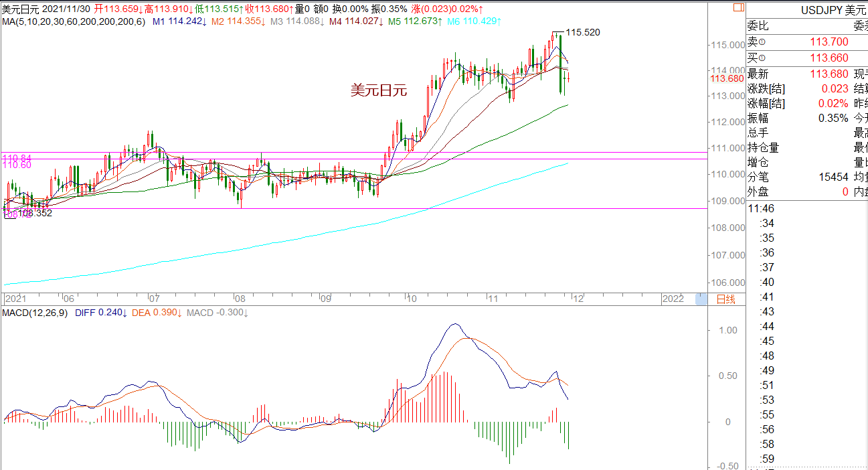The height and width of the screenshot is (470, 868).
Task: Click the 1.00 MACD axis label
Action: (x=727, y=330)
